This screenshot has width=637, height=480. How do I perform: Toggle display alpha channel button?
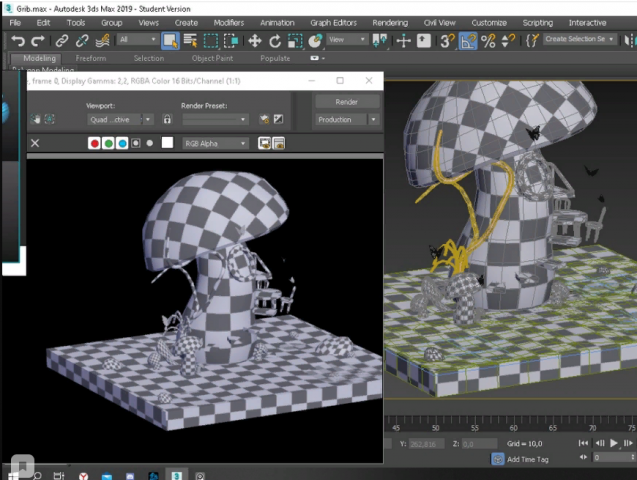(x=136, y=143)
